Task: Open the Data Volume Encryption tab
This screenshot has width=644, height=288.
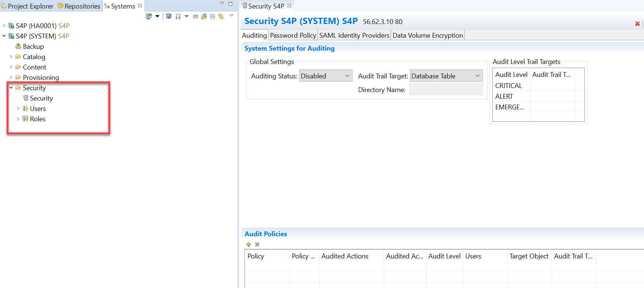Action: (428, 35)
